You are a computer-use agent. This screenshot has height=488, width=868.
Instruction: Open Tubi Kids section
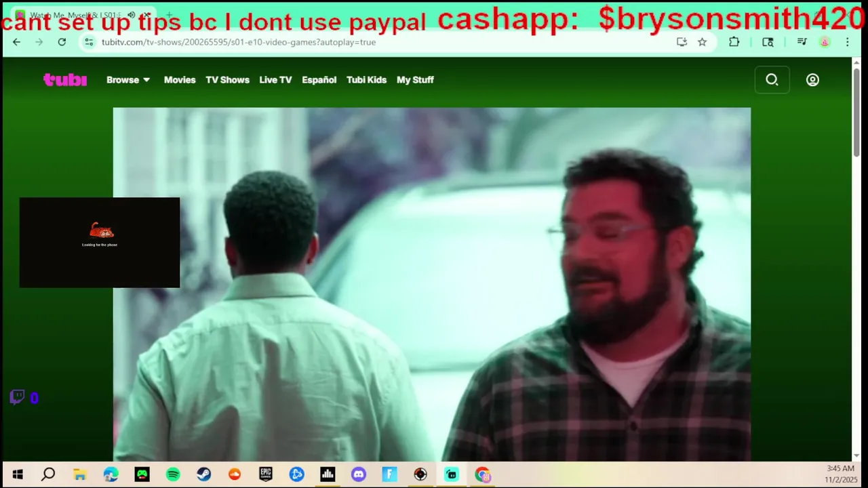(x=366, y=80)
